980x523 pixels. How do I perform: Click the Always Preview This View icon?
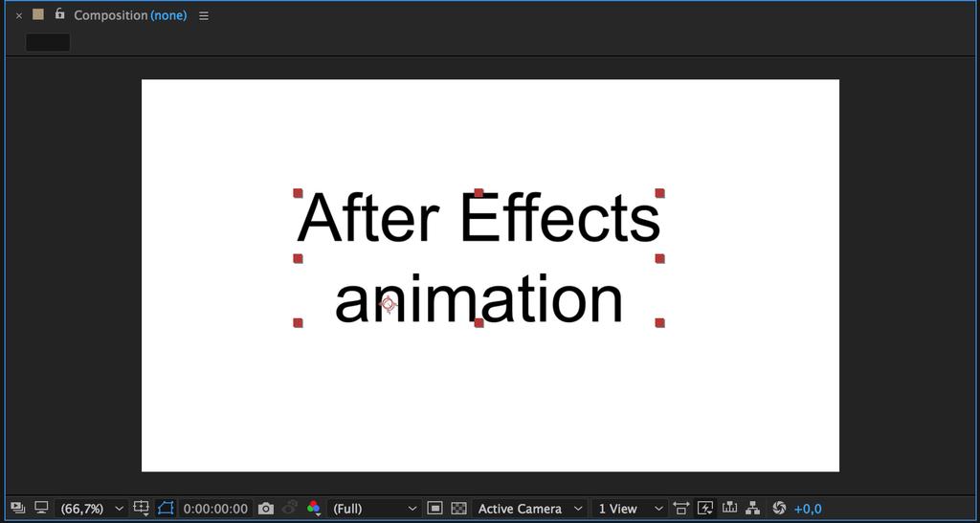pos(17,508)
